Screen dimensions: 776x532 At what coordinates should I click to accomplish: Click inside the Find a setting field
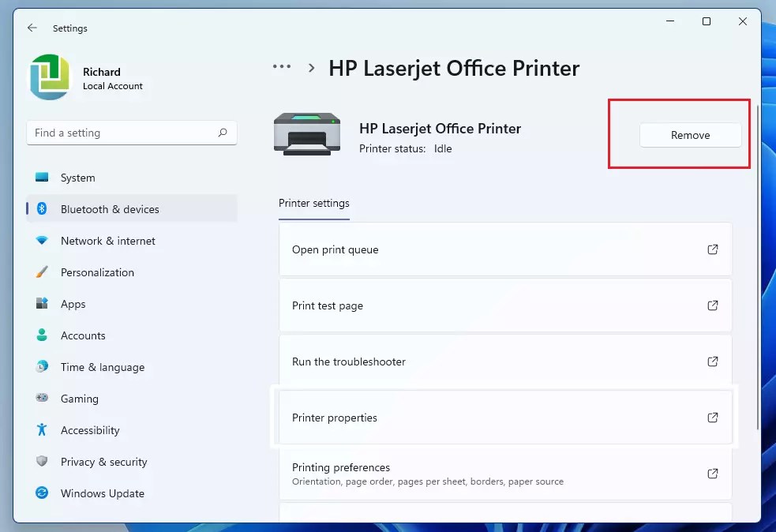(118, 133)
